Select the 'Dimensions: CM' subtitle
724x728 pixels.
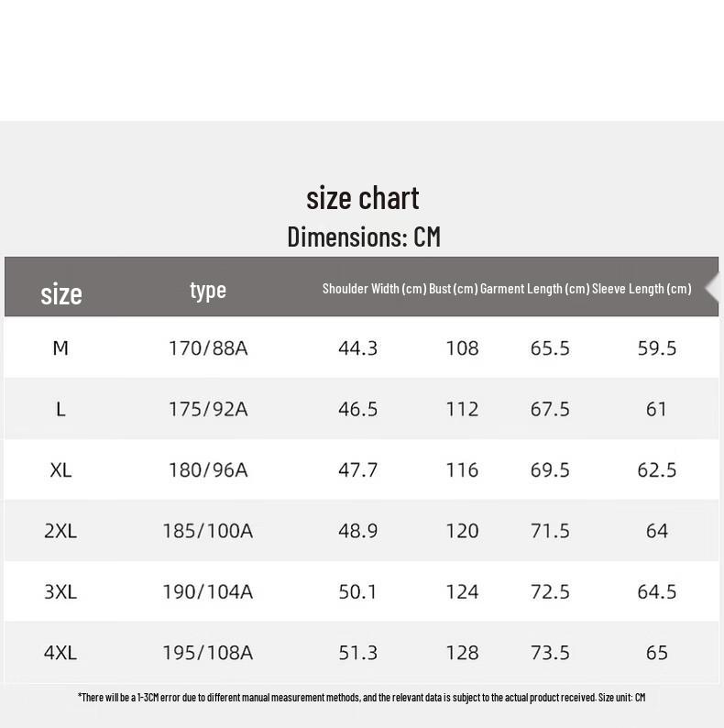click(364, 237)
